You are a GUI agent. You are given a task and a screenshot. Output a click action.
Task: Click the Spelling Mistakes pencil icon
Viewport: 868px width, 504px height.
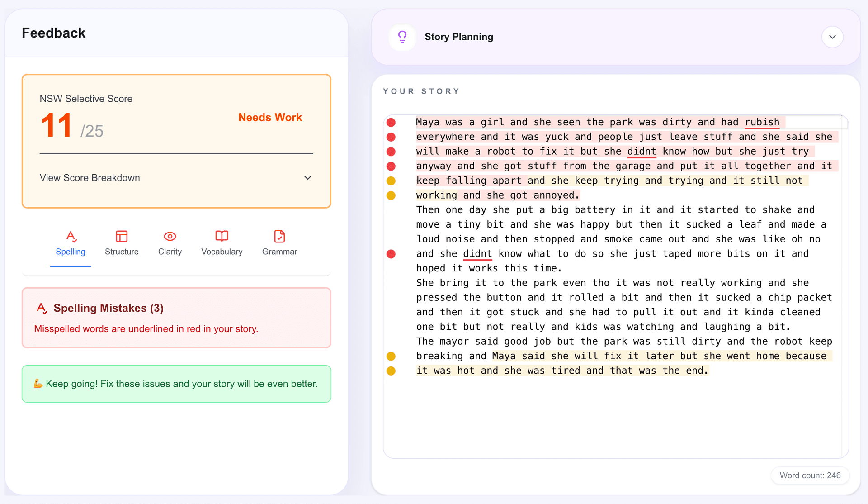click(42, 308)
